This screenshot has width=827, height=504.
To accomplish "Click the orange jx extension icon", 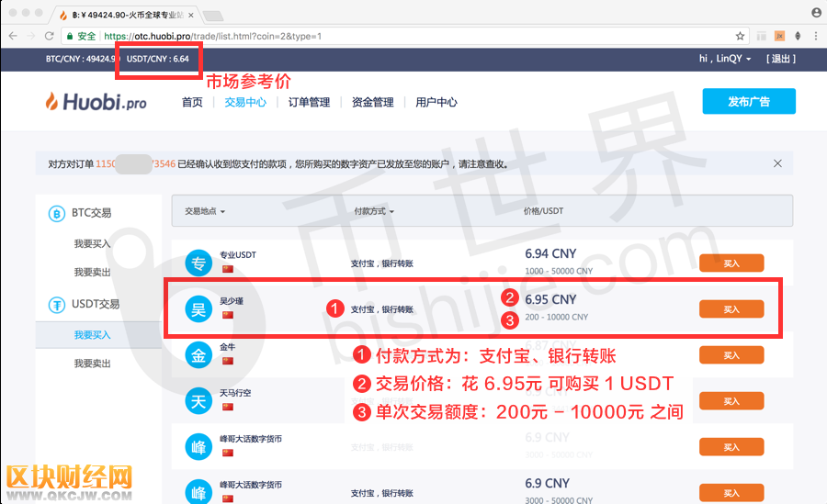I will point(779,36).
